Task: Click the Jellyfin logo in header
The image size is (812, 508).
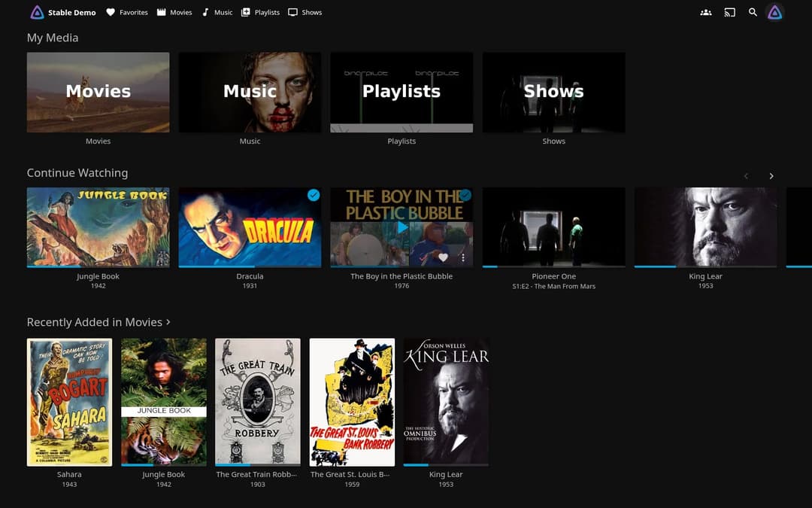Action: click(x=37, y=12)
